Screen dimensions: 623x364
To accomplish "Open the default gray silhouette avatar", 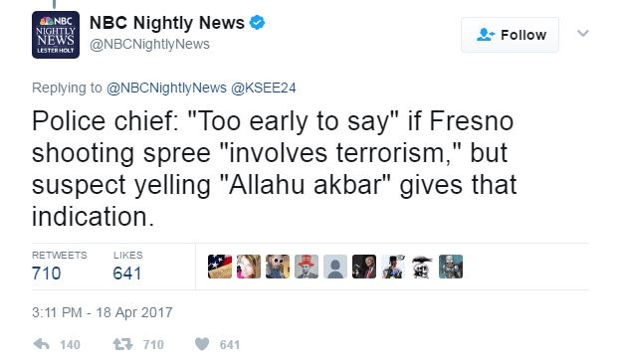I will (335, 267).
